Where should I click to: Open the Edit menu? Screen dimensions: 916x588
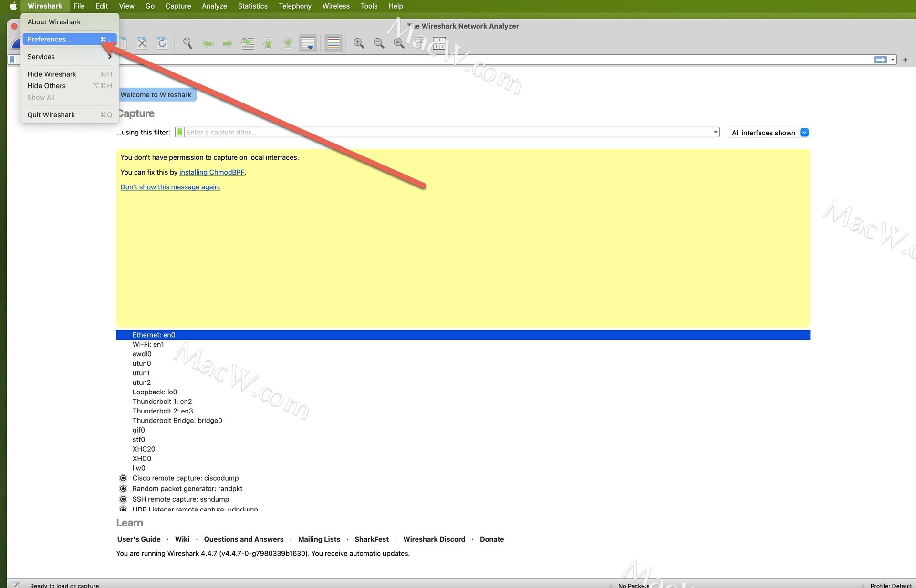(102, 6)
